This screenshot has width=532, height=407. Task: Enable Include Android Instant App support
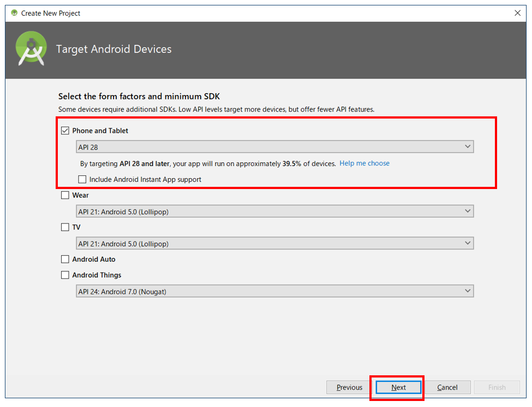[82, 179]
